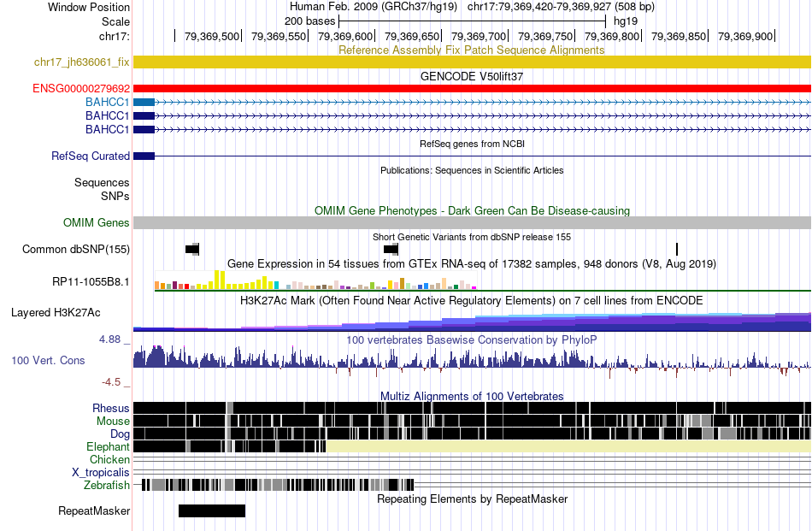The height and width of the screenshot is (531, 812).
Task: Select the Layered H3K27Ac track label
Action: (56, 312)
